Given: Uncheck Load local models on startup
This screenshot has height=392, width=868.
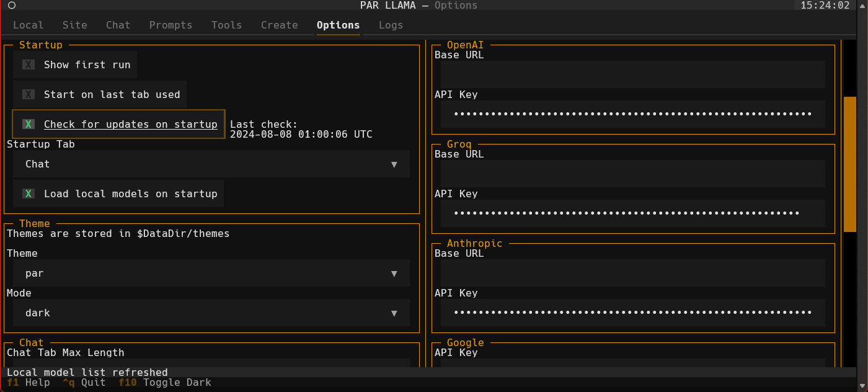Looking at the screenshot, I should click(x=29, y=194).
